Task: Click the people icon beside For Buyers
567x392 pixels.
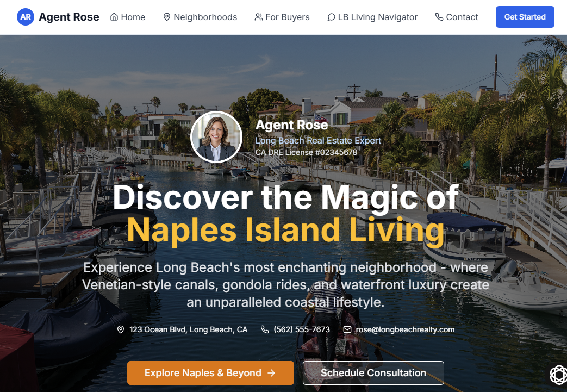Action: (x=259, y=17)
